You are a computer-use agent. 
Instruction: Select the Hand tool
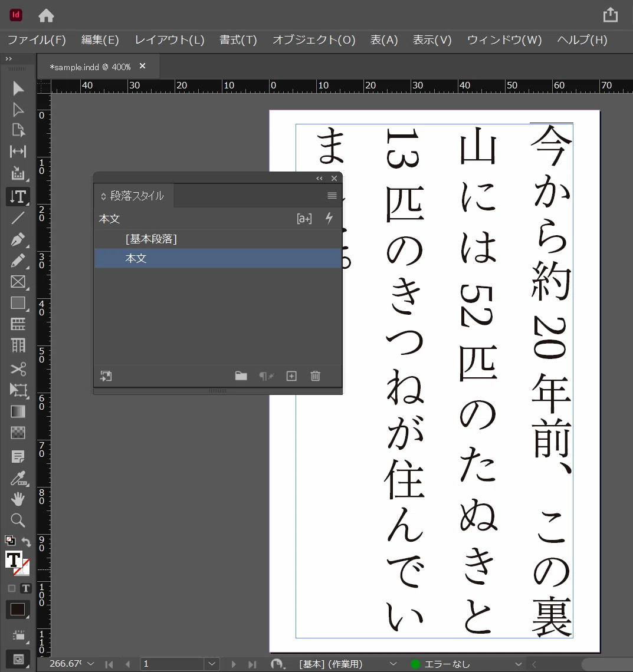tap(18, 499)
